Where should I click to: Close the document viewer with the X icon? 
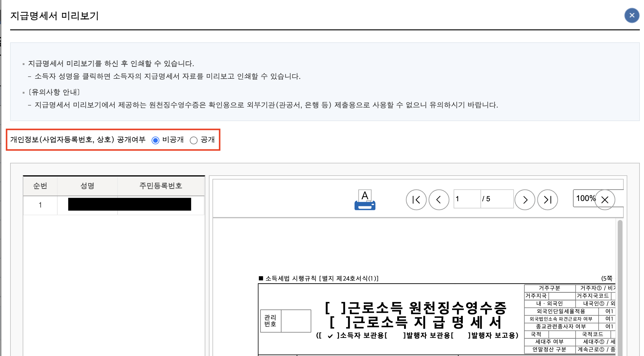coord(605,199)
